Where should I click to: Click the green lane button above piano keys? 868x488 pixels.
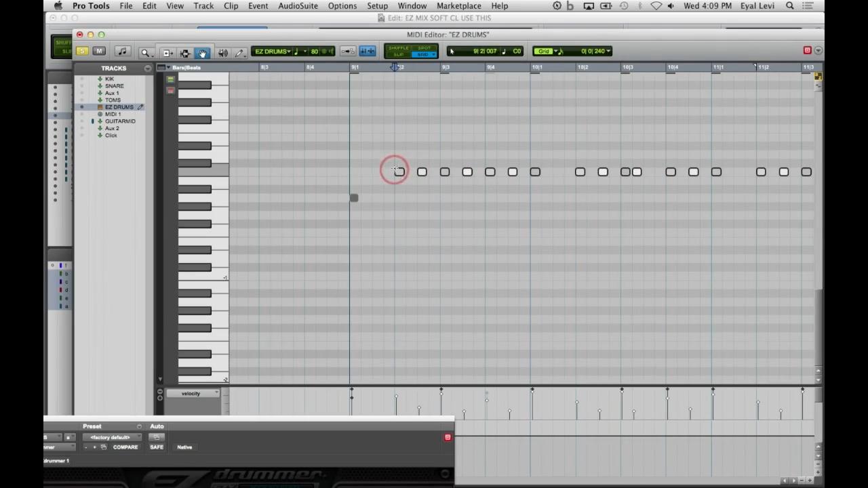pyautogui.click(x=171, y=80)
